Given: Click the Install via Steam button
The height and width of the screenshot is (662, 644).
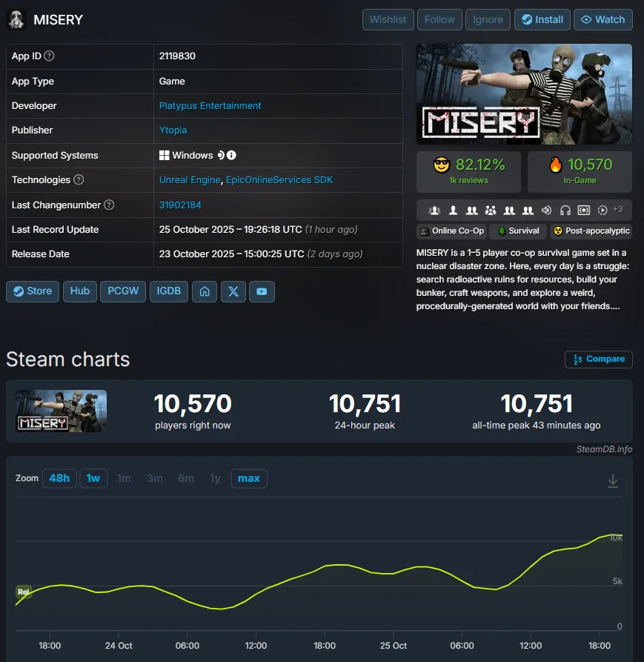Looking at the screenshot, I should point(542,19).
